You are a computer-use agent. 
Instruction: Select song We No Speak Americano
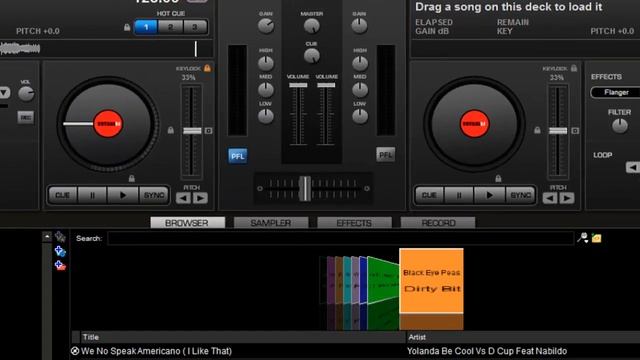pyautogui.click(x=156, y=351)
